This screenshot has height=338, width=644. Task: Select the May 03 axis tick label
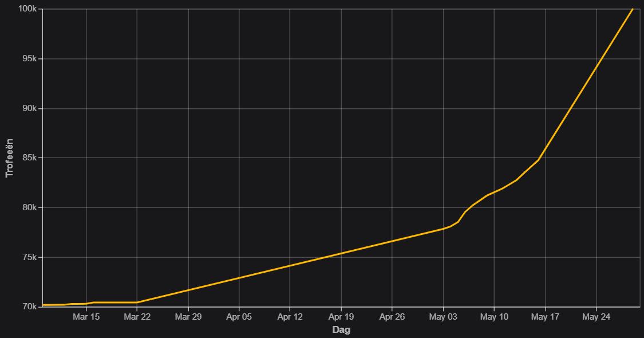coord(443,317)
